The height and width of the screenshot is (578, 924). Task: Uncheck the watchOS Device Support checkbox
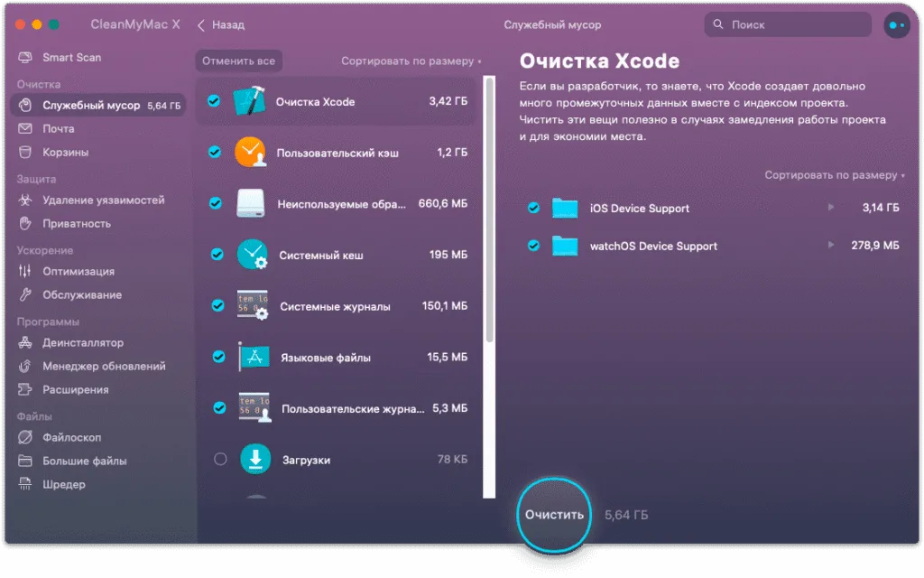click(x=534, y=246)
